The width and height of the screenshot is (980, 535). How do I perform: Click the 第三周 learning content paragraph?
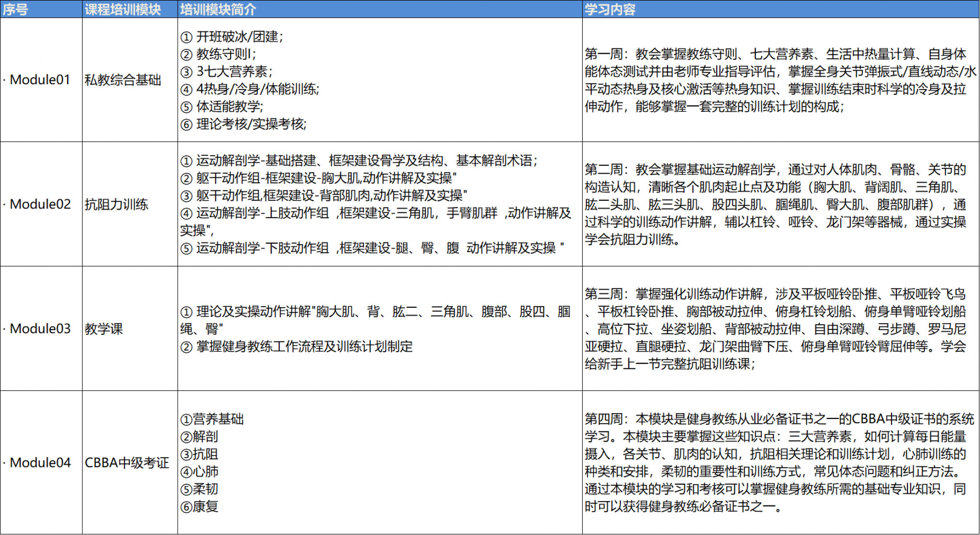coord(775,328)
